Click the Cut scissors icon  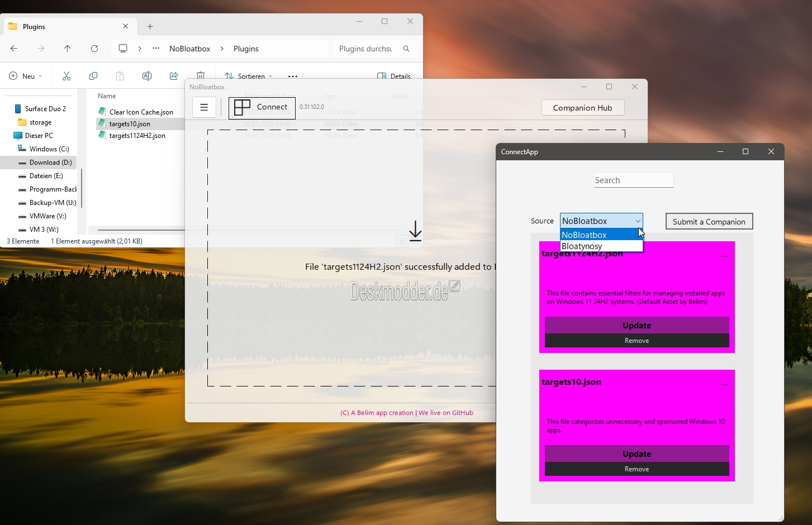pyautogui.click(x=67, y=76)
